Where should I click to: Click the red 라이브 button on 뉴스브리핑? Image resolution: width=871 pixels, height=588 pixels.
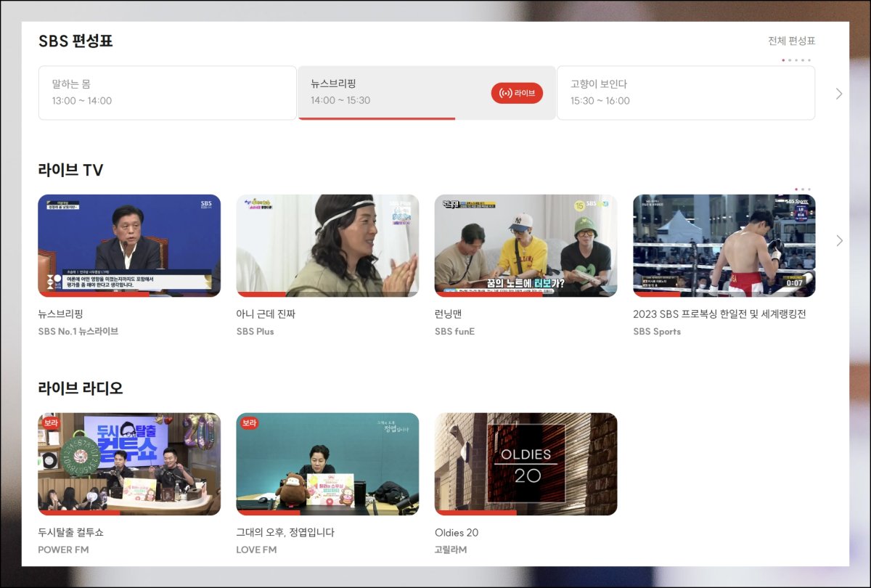pos(517,93)
